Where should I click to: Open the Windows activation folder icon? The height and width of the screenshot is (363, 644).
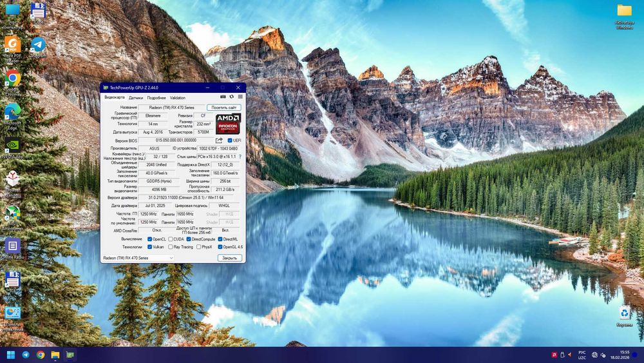(x=624, y=17)
